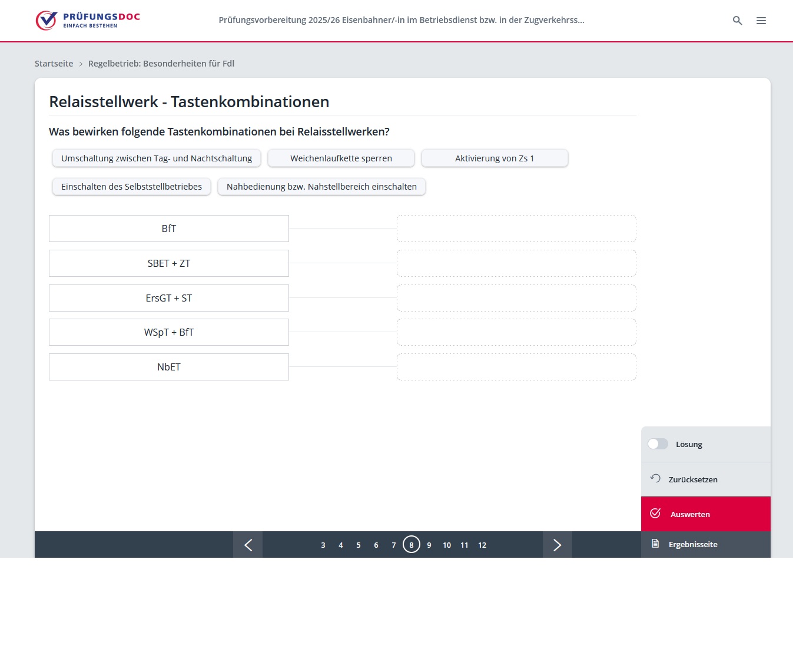Click the Auswerten checkmark icon

point(655,514)
